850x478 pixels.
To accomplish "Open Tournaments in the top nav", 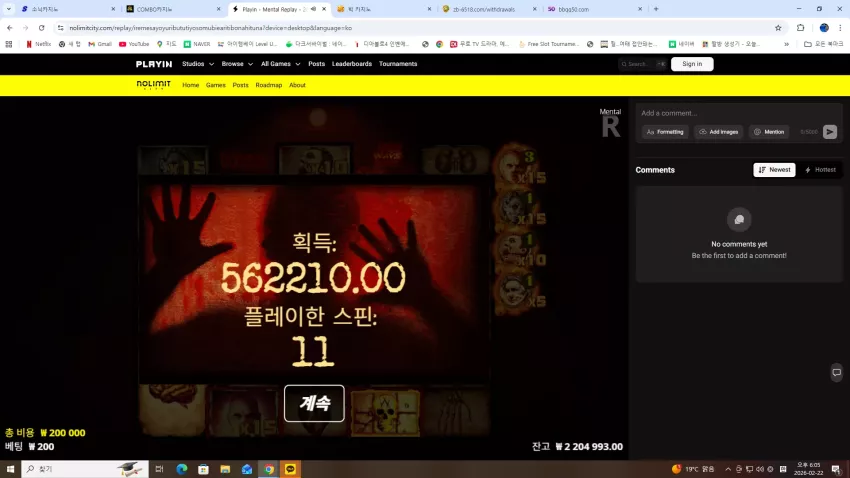I will (x=398, y=64).
